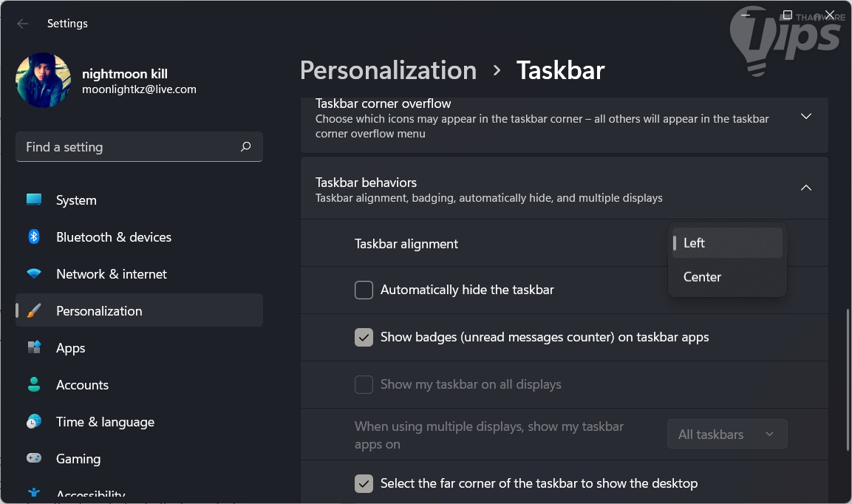Click the user profile picture
The width and height of the screenshot is (852, 504).
(x=43, y=80)
